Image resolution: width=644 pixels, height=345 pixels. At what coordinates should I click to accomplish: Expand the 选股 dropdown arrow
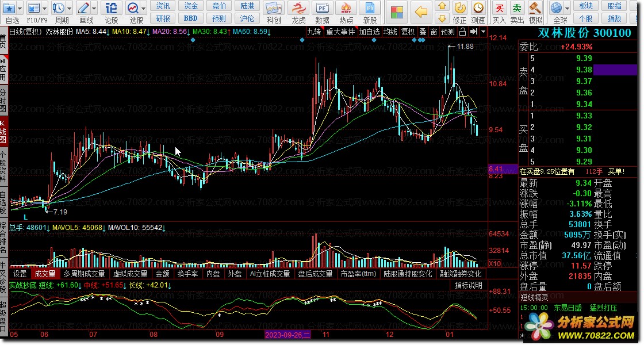[144, 8]
